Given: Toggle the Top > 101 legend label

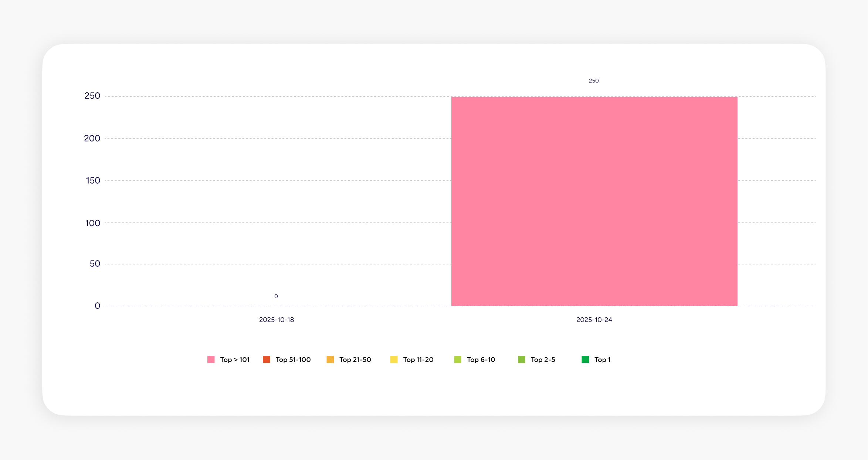Looking at the screenshot, I should click(x=235, y=360).
